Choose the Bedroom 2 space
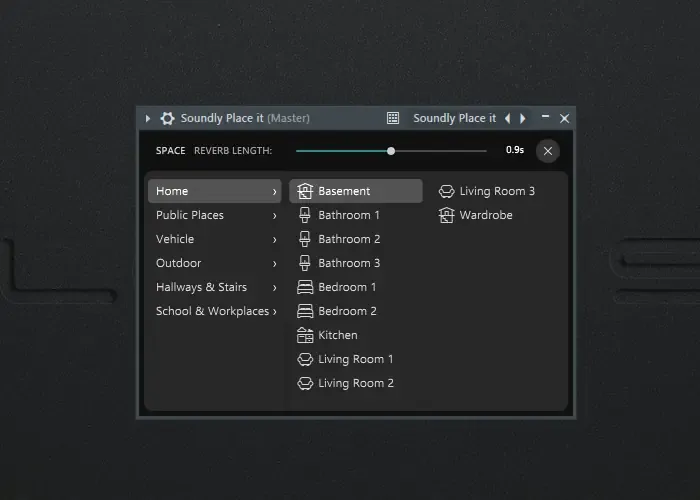The height and width of the screenshot is (500, 700). [356, 311]
